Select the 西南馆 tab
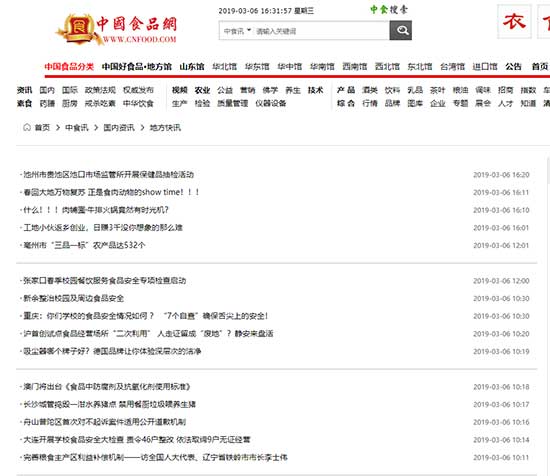550x476 pixels. click(355, 67)
